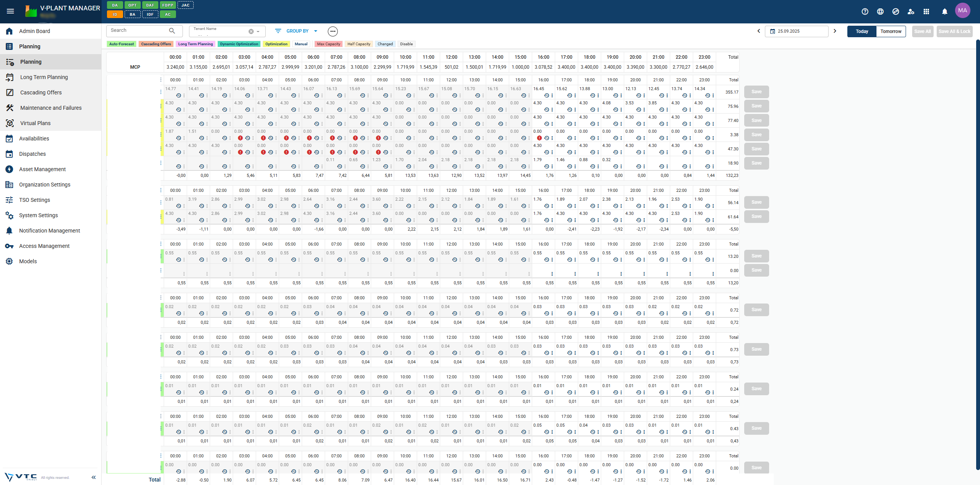Open the apps grid icon
The width and height of the screenshot is (980, 485).
click(926, 12)
